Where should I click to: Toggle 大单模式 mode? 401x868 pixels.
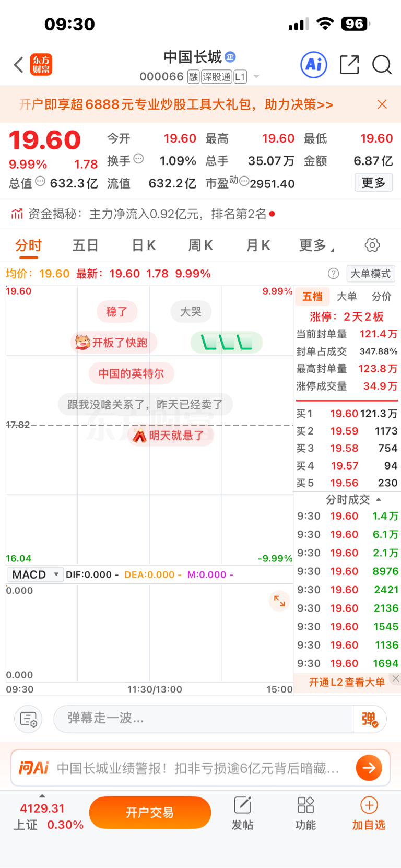[x=370, y=274]
